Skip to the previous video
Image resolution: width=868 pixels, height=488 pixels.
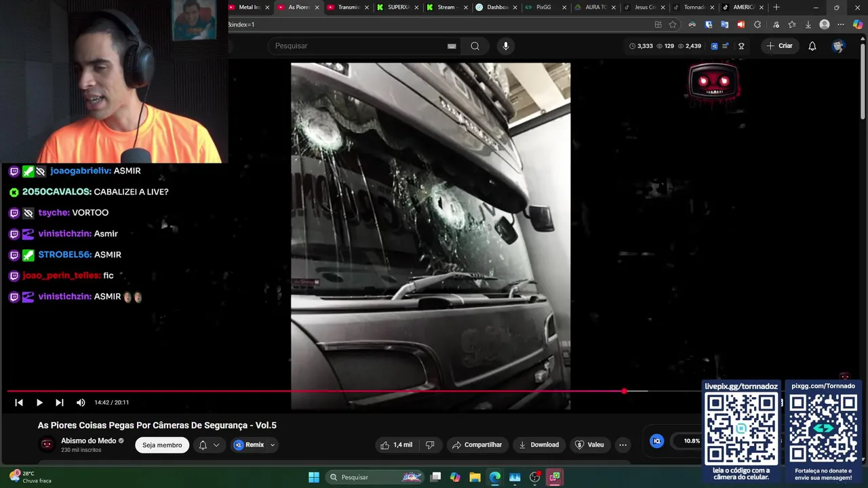point(19,403)
